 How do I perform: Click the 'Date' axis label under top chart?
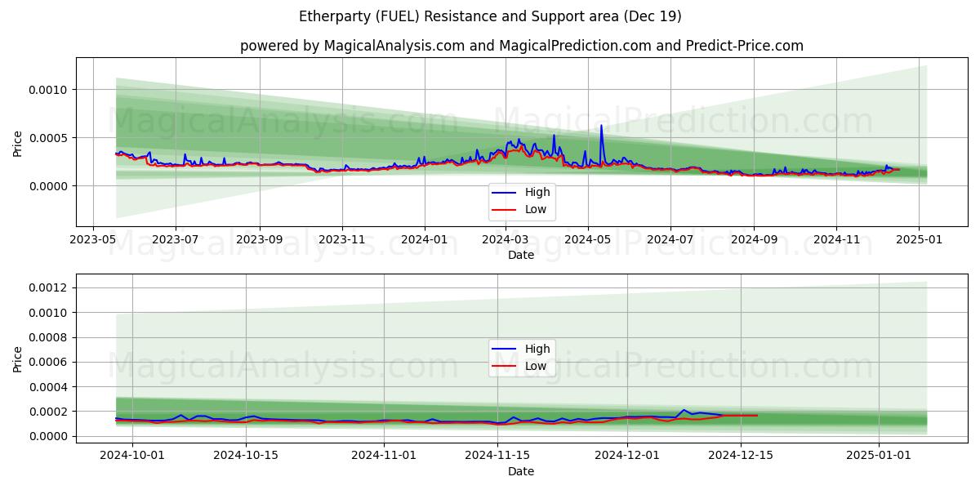coord(521,255)
